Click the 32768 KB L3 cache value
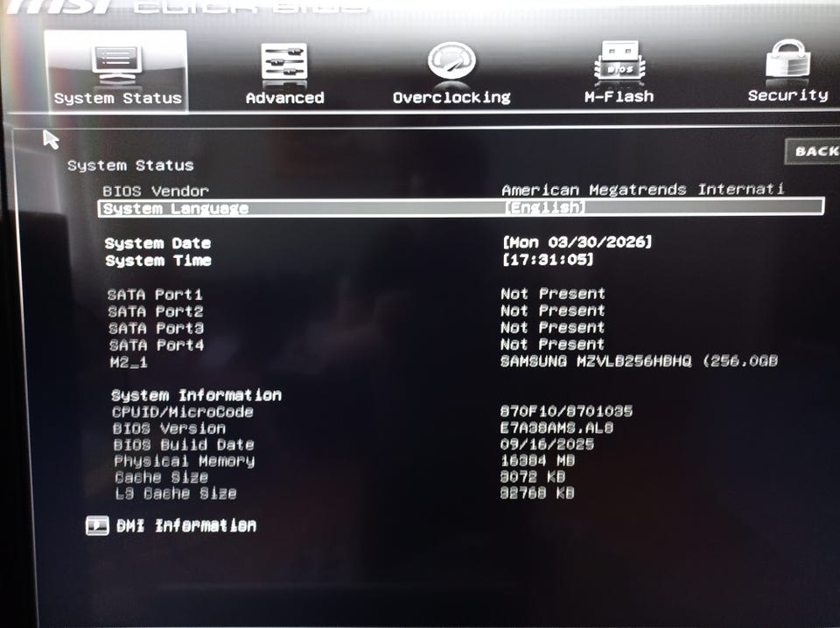The width and height of the screenshot is (840, 628). (x=537, y=493)
